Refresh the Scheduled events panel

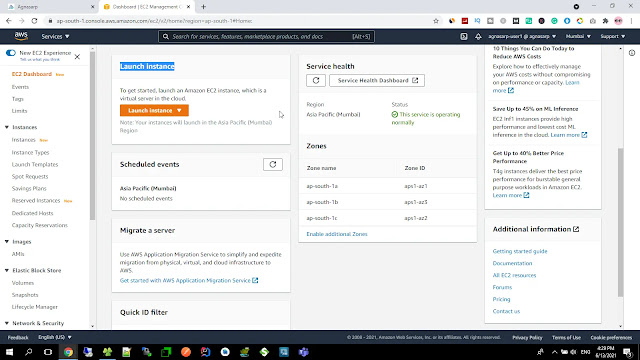(x=273, y=164)
